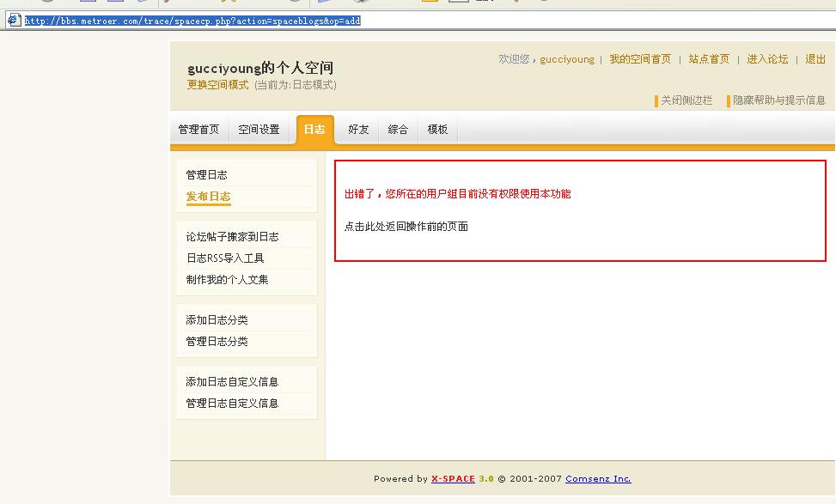Open 日志RSS导入工具 link
This screenshot has height=504, width=836.
[x=225, y=258]
